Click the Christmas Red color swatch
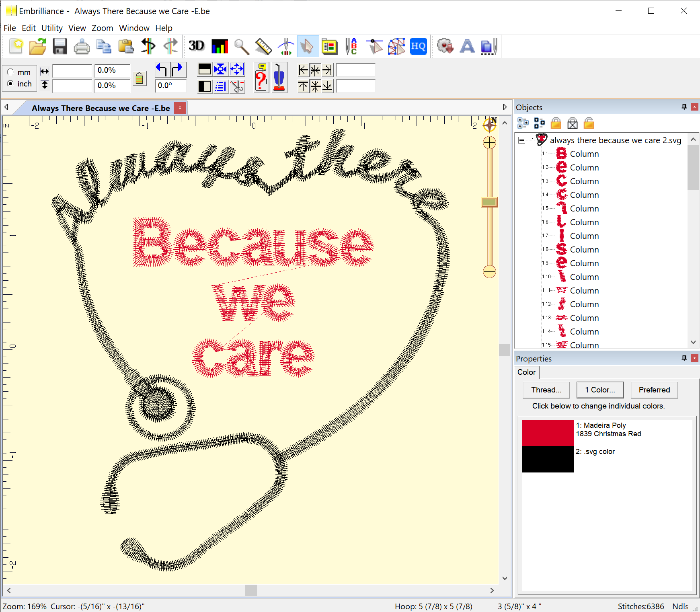The image size is (700, 612). [548, 433]
